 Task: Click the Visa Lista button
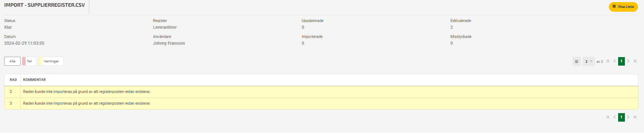[x=623, y=7]
